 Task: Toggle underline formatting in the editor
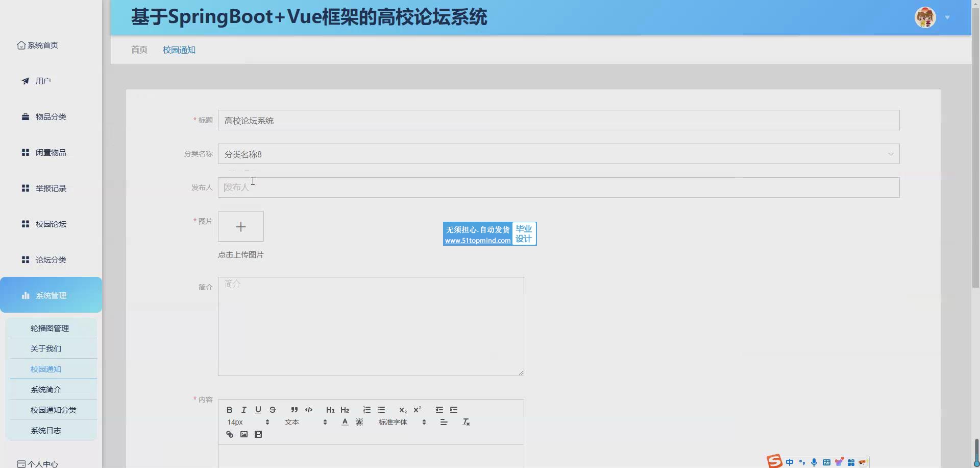pos(258,410)
